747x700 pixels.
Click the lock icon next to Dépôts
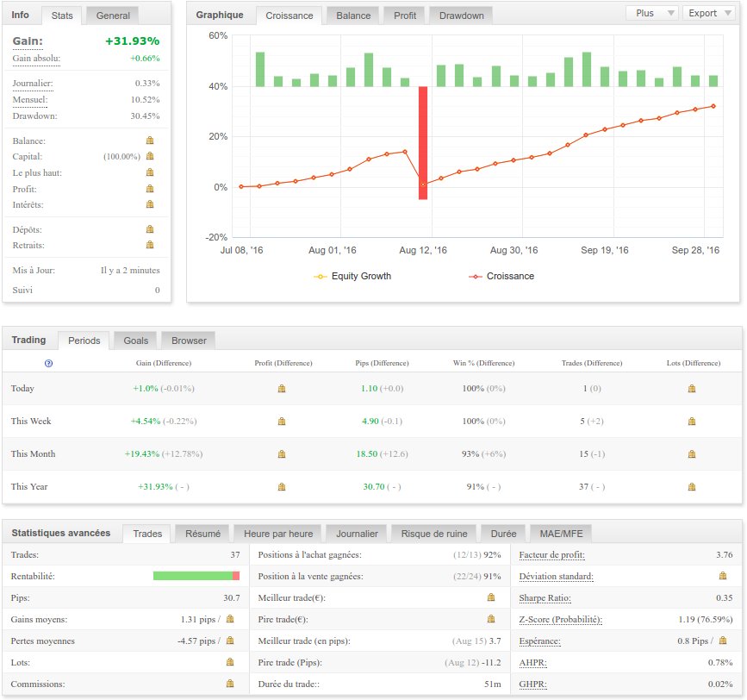point(149,230)
